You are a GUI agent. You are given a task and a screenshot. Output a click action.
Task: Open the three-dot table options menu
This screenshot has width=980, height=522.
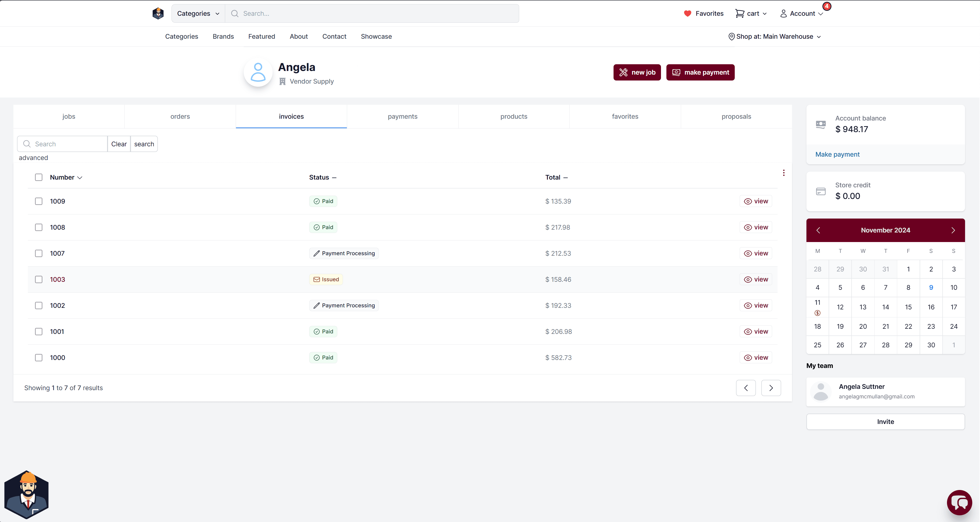[784, 173]
